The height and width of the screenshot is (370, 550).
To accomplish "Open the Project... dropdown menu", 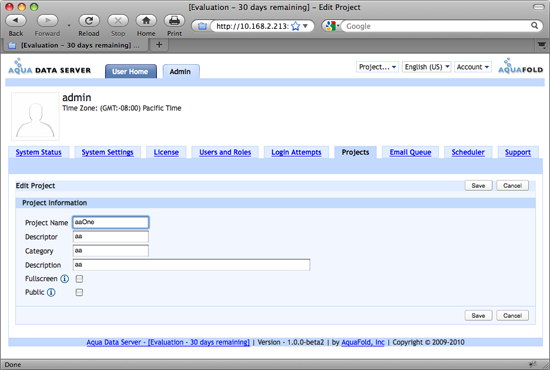I will 377,67.
